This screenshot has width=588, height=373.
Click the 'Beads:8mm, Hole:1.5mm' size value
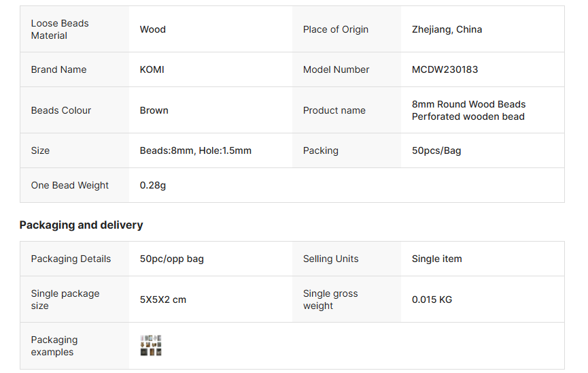pos(195,150)
